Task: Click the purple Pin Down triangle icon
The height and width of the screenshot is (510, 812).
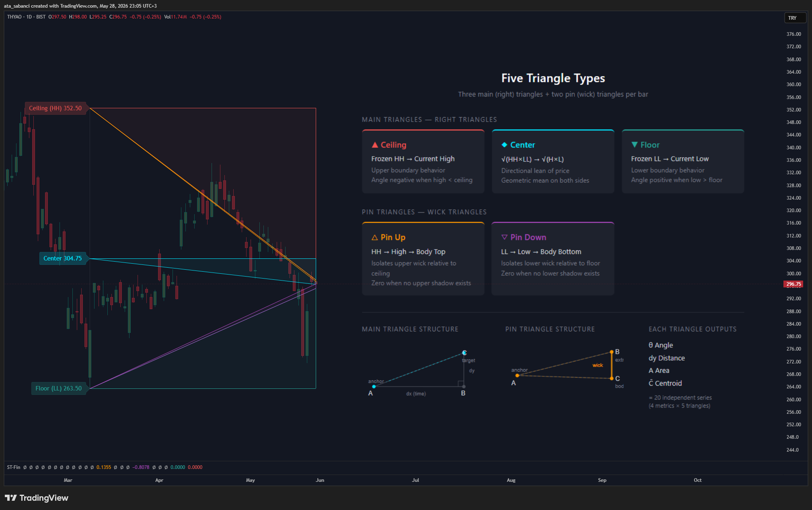Action: click(x=504, y=237)
